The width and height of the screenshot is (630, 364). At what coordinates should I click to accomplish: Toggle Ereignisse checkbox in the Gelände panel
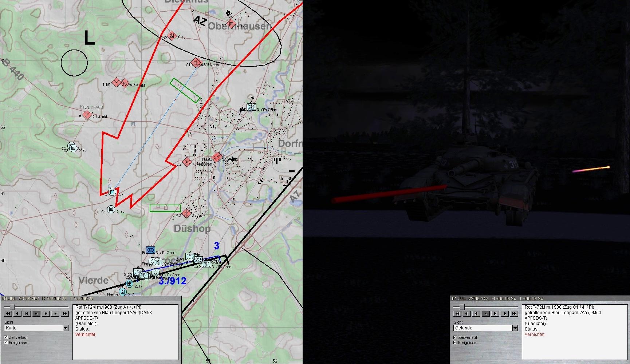pyautogui.click(x=455, y=343)
